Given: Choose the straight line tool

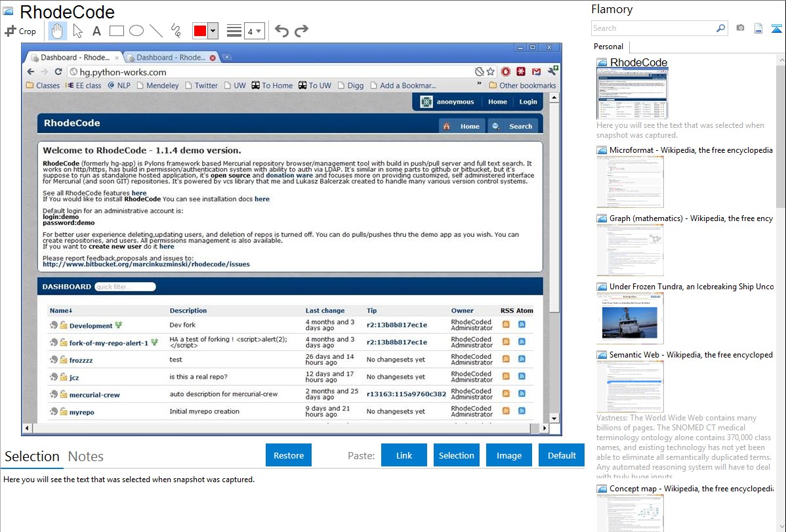Looking at the screenshot, I should tap(156, 31).
